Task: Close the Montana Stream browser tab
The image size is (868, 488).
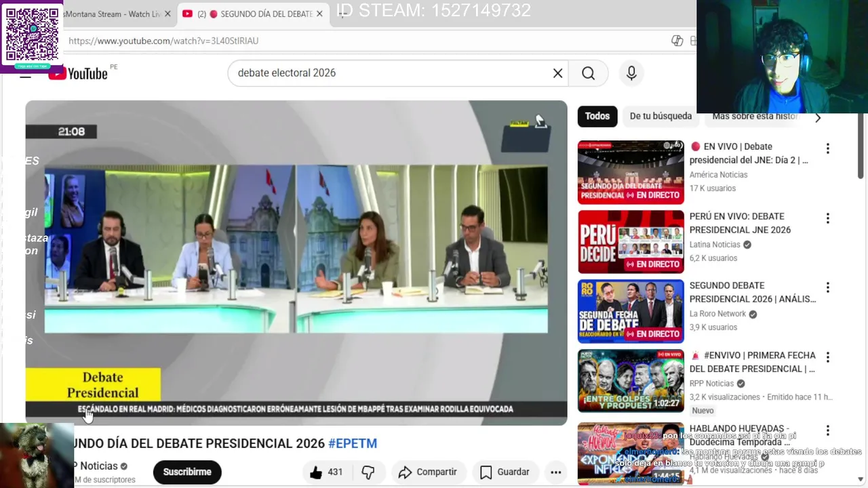Action: click(167, 14)
